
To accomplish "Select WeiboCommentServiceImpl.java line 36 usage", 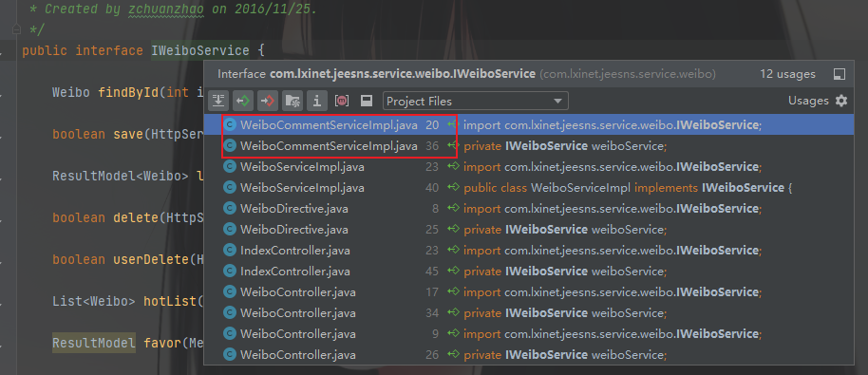I will (x=529, y=146).
